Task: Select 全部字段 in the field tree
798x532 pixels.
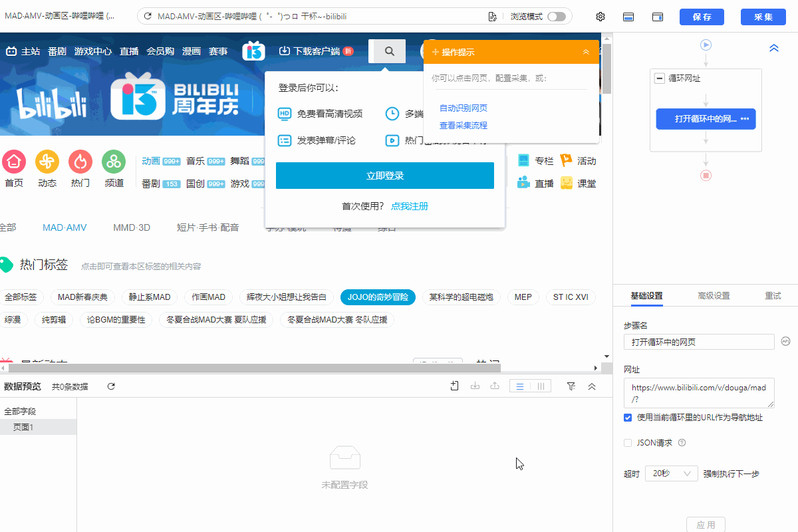Action: click(x=20, y=412)
